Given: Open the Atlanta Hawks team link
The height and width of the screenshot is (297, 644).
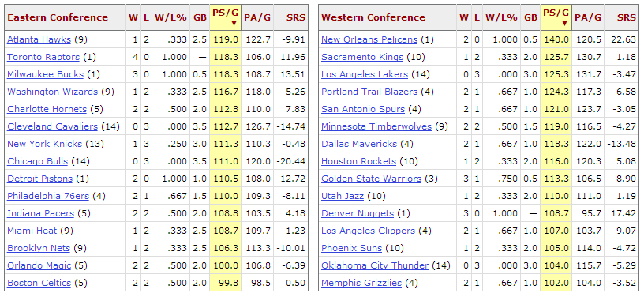Looking at the screenshot, I should point(39,39).
